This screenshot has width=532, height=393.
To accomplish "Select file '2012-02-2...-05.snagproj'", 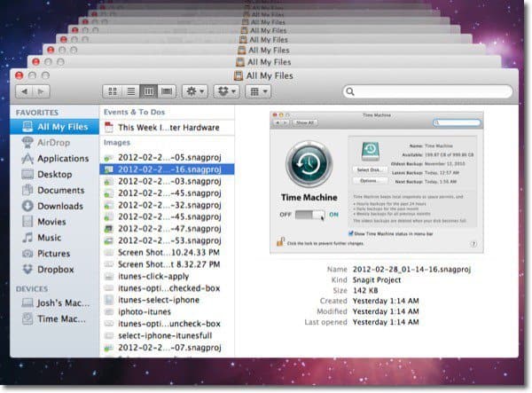I will (x=167, y=158).
